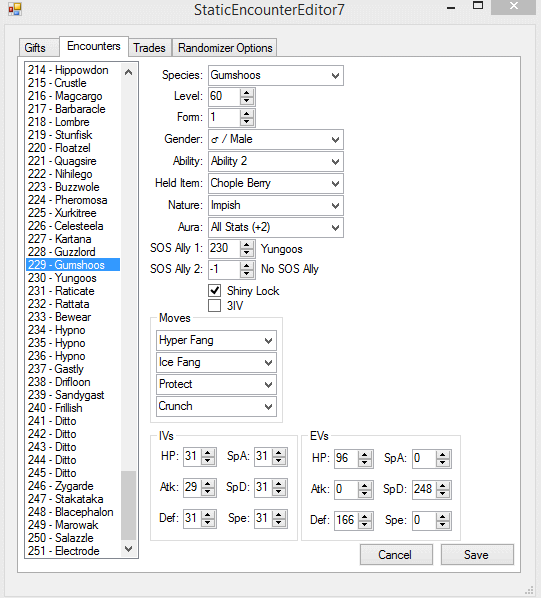Increase Spe IV with up arrow
541x598 pixels.
[x=279, y=515]
